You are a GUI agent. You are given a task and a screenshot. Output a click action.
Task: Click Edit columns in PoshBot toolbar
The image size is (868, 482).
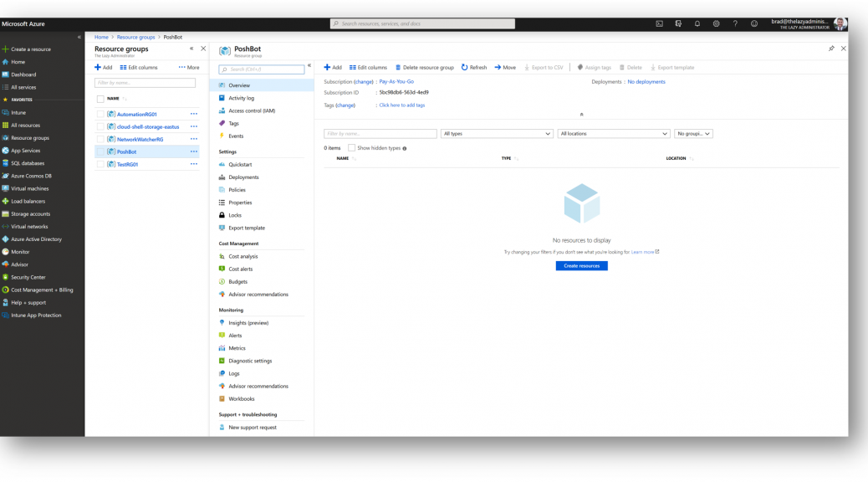pyautogui.click(x=368, y=68)
